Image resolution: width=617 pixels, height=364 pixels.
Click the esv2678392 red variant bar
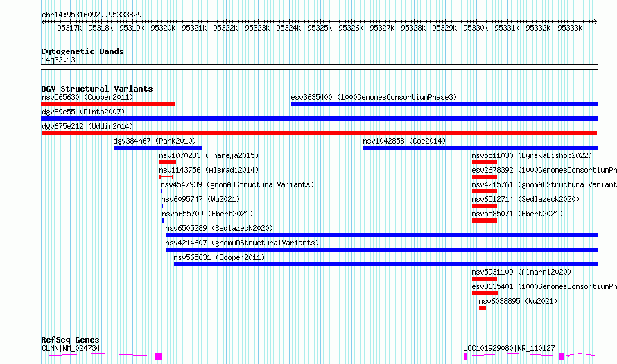(485, 177)
